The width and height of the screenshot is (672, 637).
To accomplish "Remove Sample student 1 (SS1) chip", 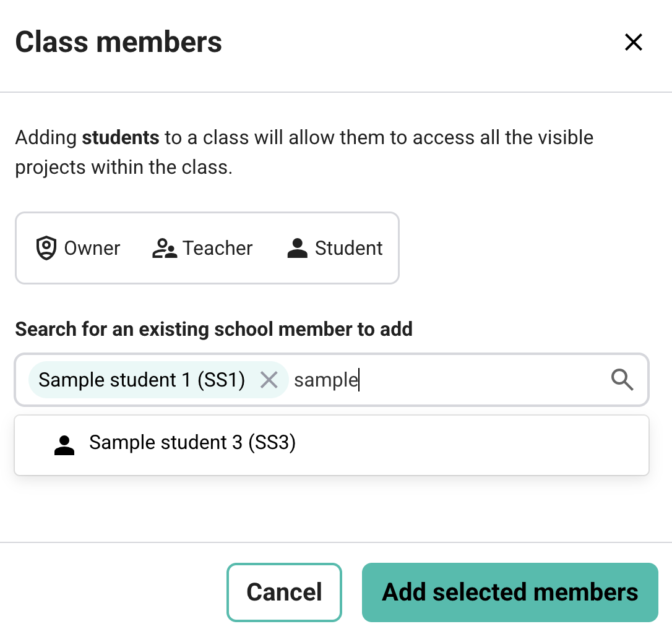I will coord(269,380).
